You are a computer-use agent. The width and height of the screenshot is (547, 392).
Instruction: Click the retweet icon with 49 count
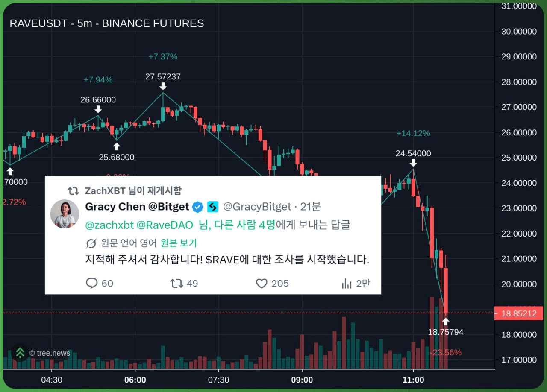[x=176, y=283]
